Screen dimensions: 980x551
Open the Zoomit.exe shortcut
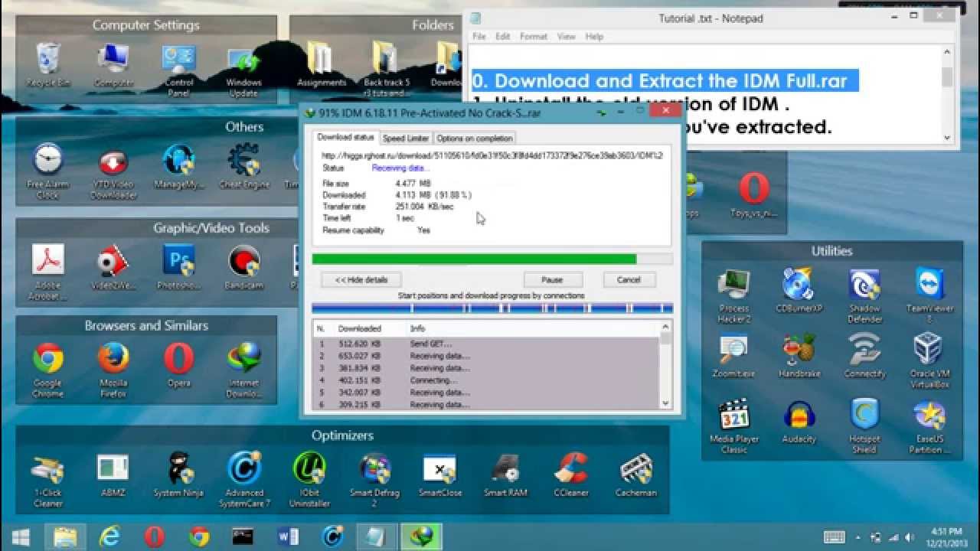coord(734,357)
